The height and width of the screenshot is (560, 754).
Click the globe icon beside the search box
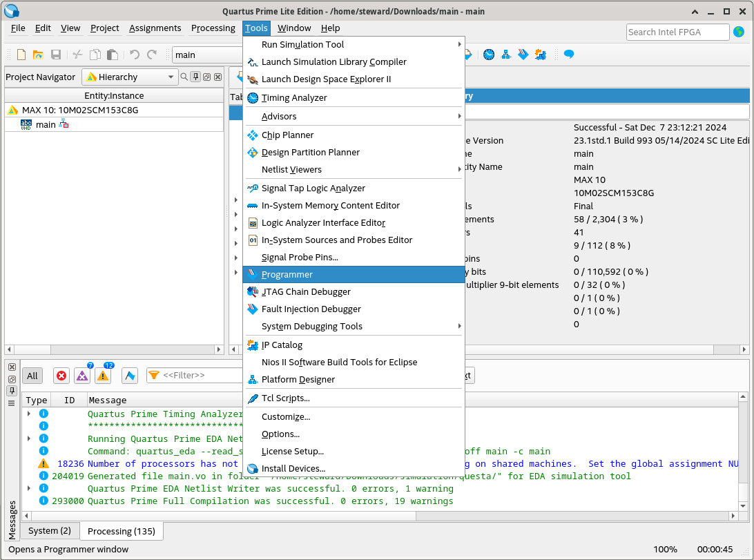point(739,32)
